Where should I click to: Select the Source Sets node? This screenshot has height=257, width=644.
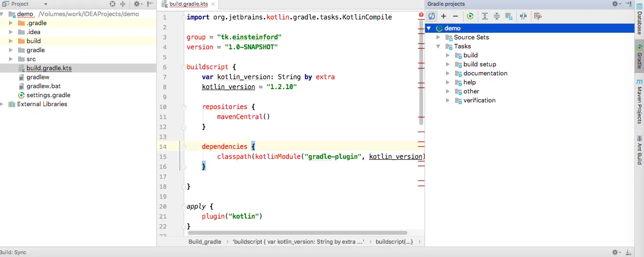(x=530, y=37)
